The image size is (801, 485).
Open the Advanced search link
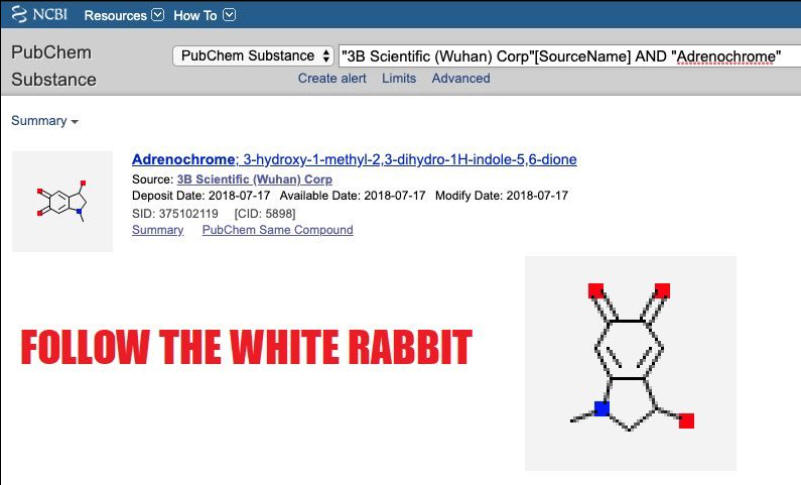pos(461,78)
